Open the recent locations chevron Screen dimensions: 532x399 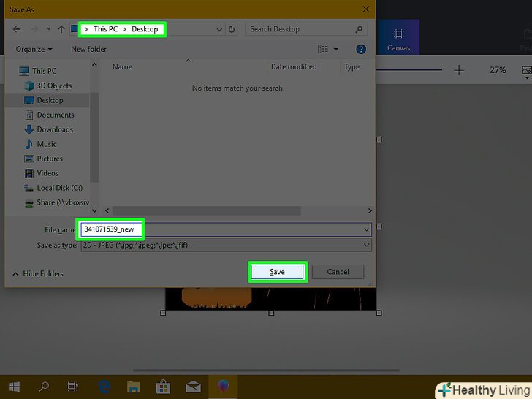(49, 29)
